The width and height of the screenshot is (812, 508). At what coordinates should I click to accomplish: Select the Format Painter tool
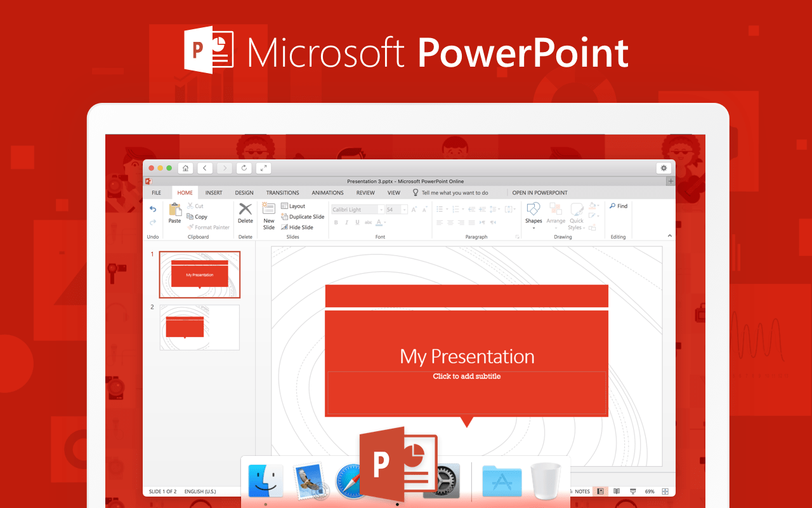pos(208,227)
